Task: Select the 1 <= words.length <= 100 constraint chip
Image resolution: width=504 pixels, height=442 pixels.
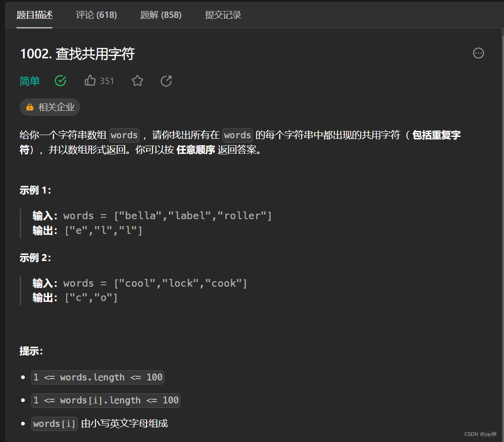Action: 98,377
